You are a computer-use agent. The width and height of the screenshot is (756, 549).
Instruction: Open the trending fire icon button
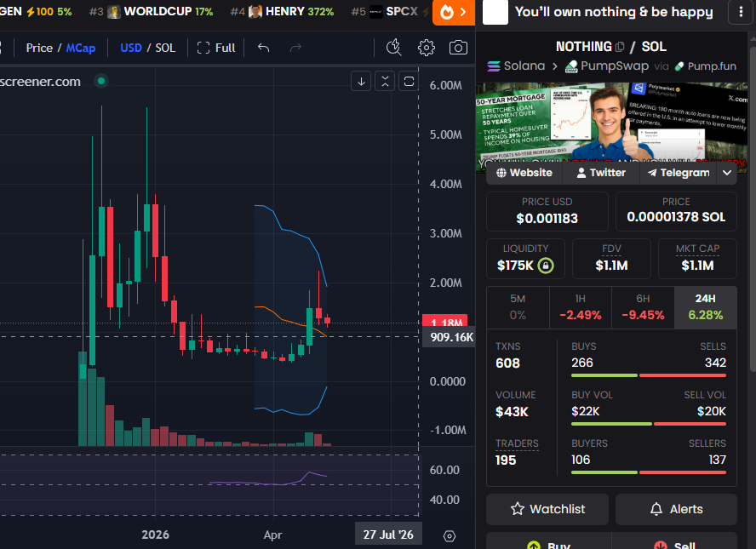click(453, 12)
